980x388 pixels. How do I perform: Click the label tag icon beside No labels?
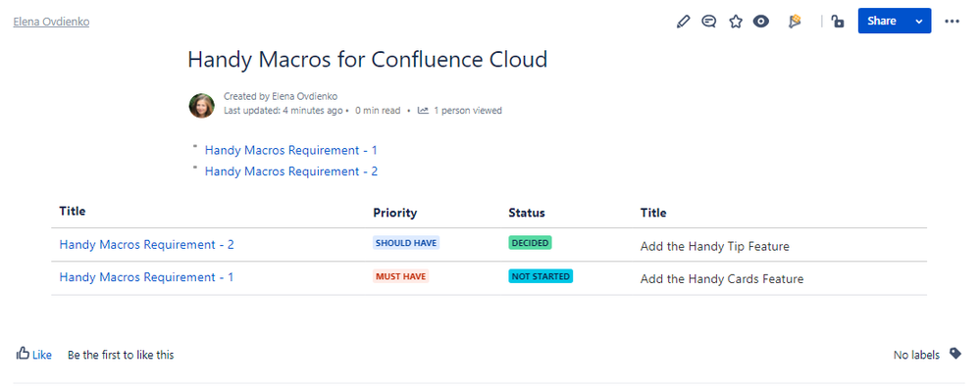click(x=955, y=354)
